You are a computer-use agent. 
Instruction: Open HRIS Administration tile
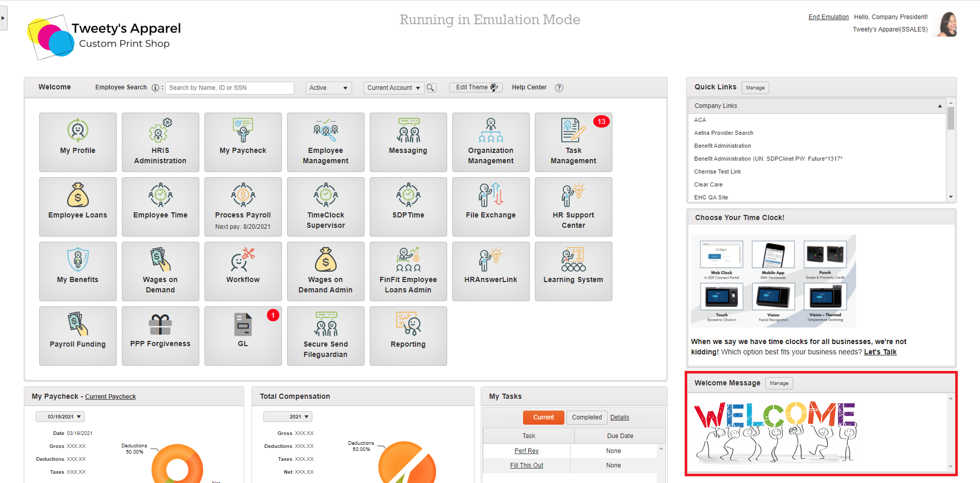pyautogui.click(x=161, y=142)
